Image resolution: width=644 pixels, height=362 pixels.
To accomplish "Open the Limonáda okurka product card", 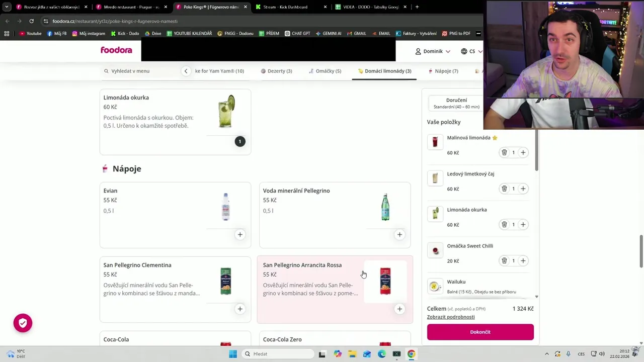I will [175, 122].
